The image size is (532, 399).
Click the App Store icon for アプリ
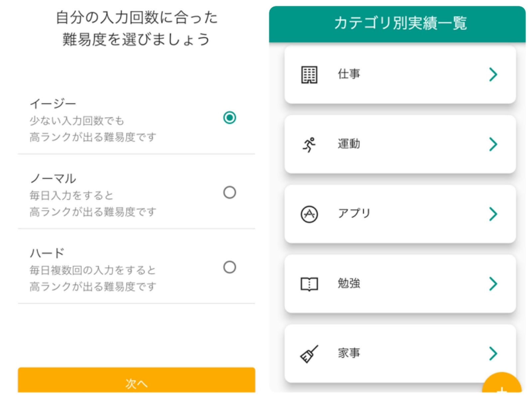[x=309, y=214]
